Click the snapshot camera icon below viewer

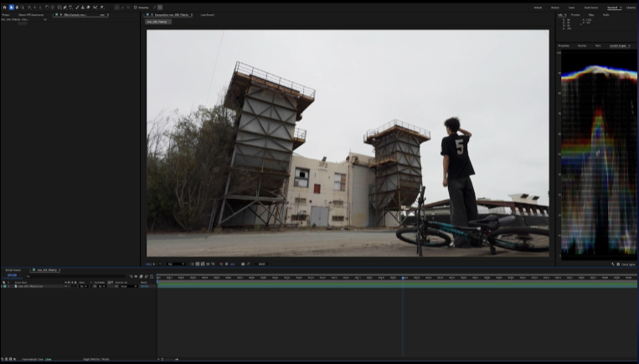[x=243, y=264]
